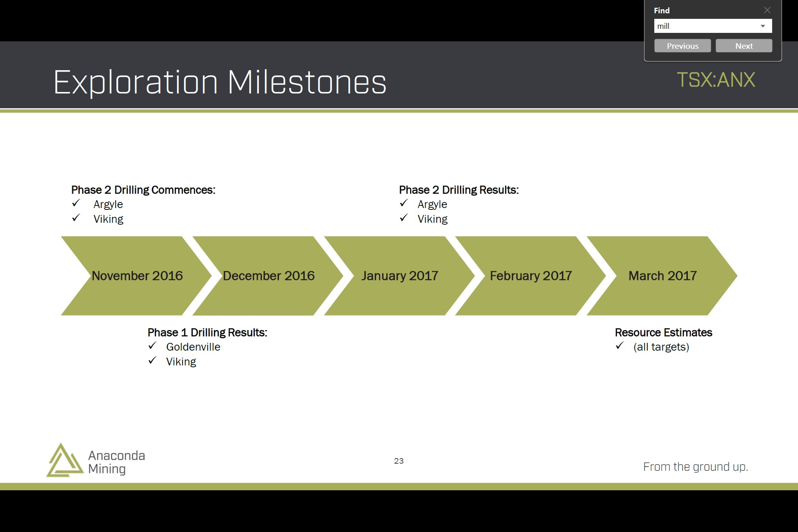Select the November 2016 arrow shape
Image resolution: width=798 pixels, height=532 pixels.
coord(137,276)
